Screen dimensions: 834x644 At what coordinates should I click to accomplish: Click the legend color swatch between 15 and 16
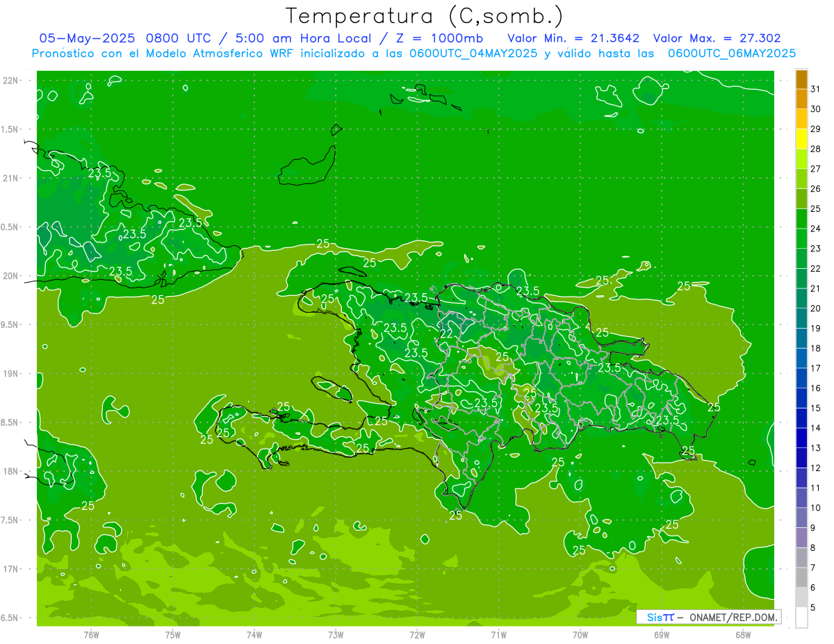(x=801, y=398)
